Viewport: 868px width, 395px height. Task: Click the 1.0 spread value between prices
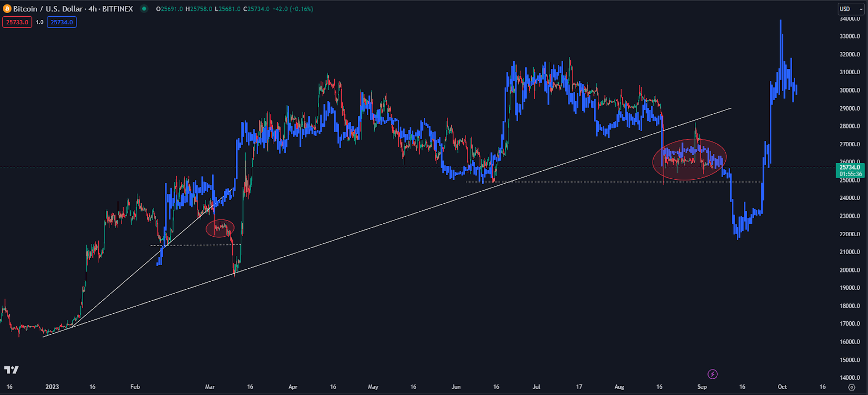pyautogui.click(x=40, y=22)
